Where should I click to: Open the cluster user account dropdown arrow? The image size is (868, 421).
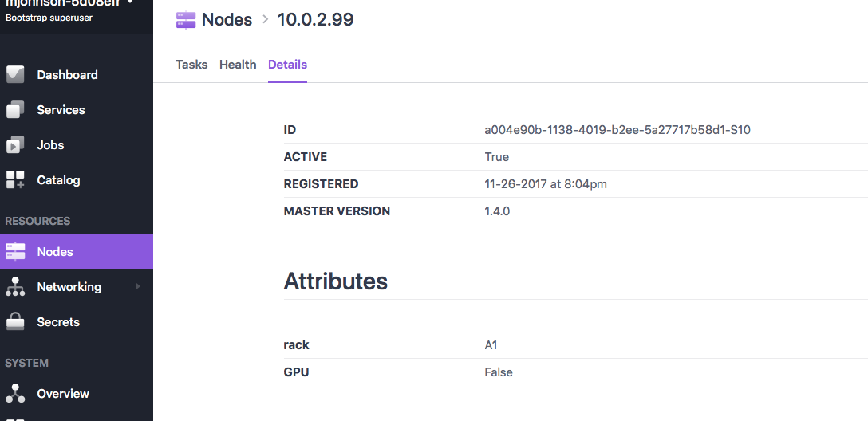(x=130, y=2)
